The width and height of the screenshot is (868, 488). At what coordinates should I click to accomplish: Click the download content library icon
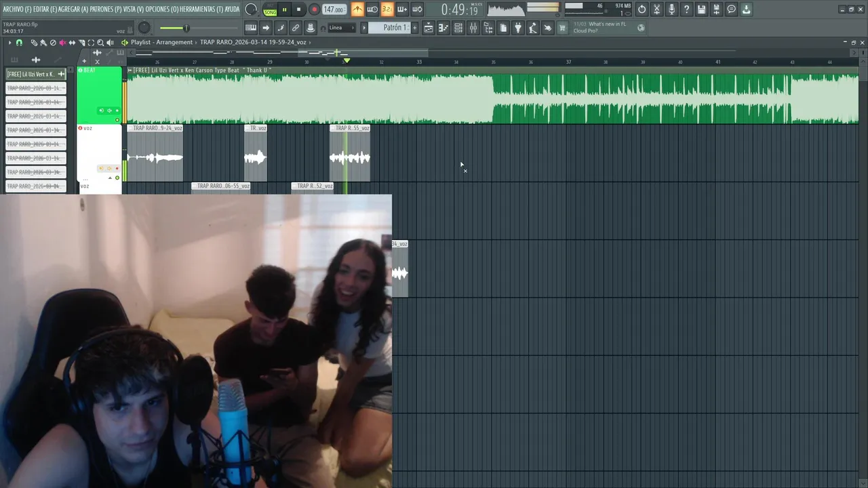point(747,9)
